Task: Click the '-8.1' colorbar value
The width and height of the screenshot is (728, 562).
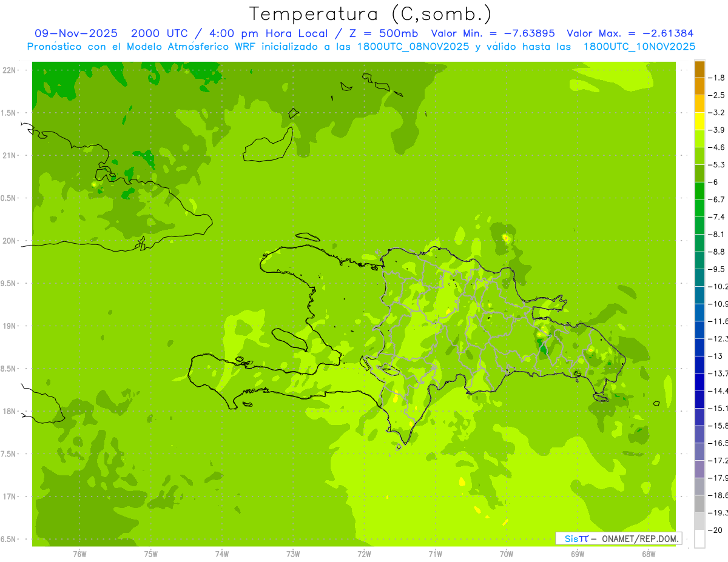Action: coord(716,235)
